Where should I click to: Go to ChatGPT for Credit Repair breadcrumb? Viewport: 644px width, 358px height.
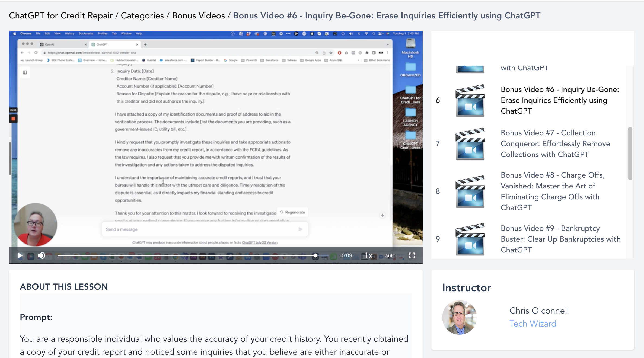point(61,15)
